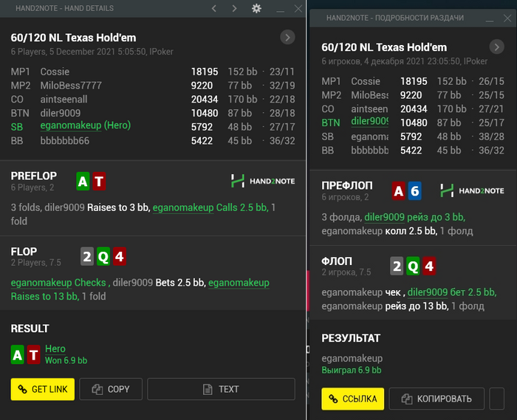Select diler9009 in English seat list
The image size is (517, 420).
tap(61, 113)
